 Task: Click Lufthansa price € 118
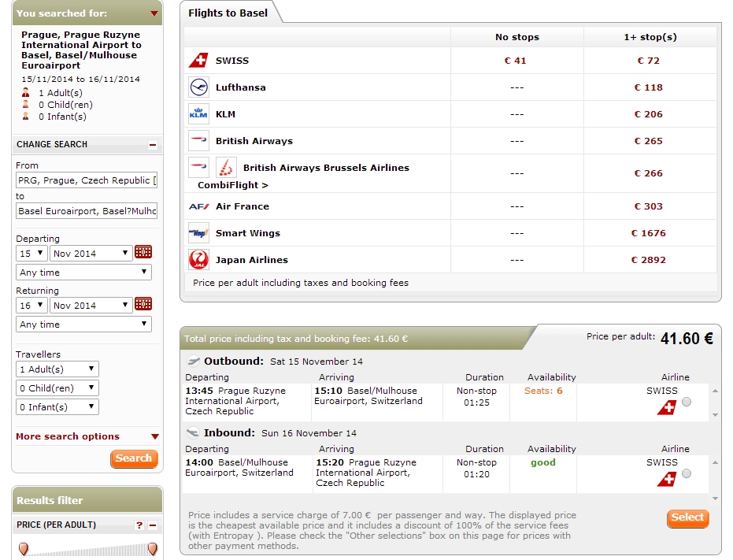pyautogui.click(x=649, y=87)
